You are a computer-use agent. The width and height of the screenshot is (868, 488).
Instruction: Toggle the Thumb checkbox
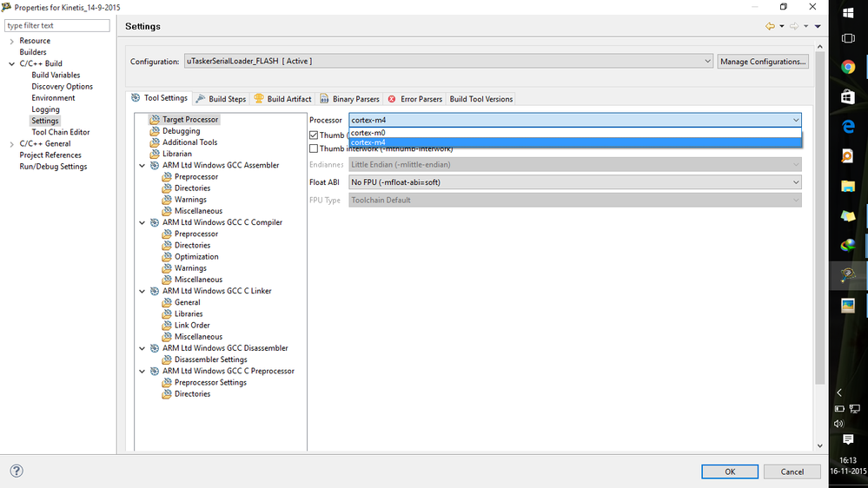coord(314,135)
